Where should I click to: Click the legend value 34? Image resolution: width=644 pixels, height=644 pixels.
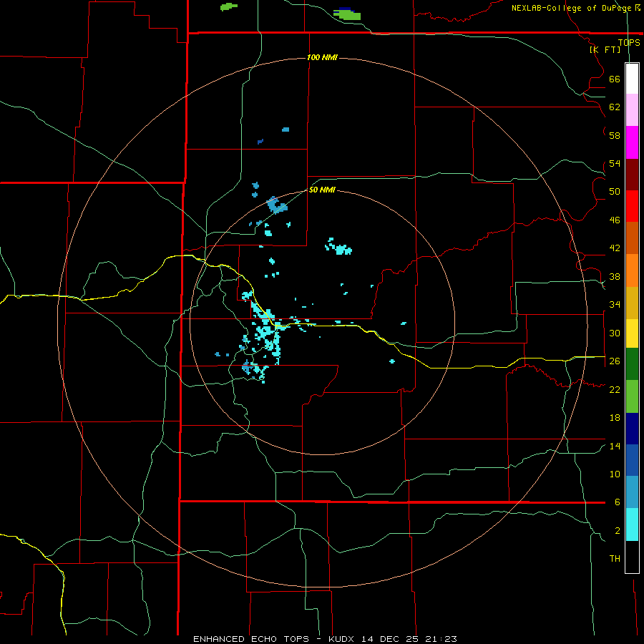point(615,304)
